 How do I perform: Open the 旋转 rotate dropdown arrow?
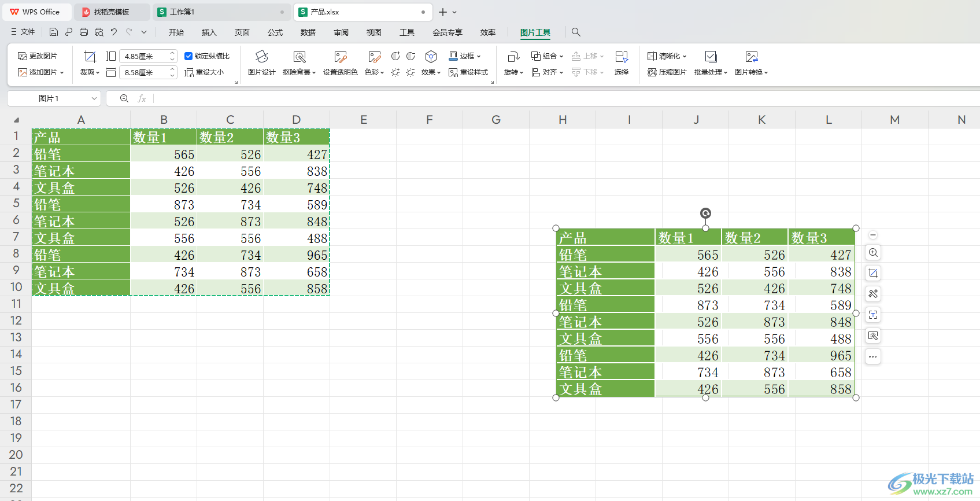[522, 72]
